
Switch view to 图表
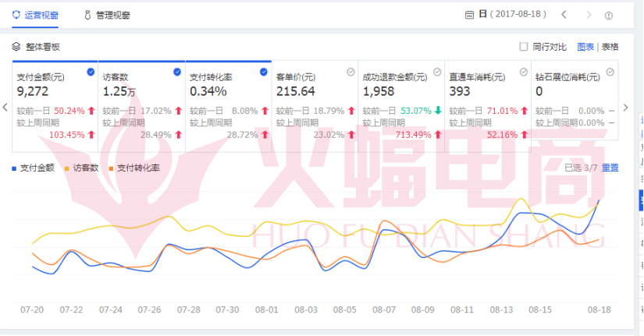(x=585, y=47)
